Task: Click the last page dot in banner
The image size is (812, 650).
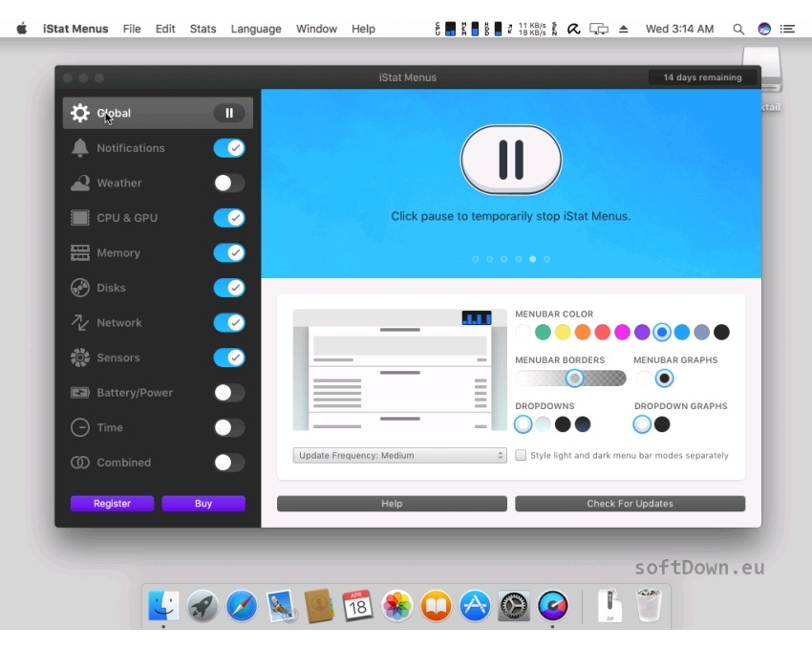Action: 546,259
